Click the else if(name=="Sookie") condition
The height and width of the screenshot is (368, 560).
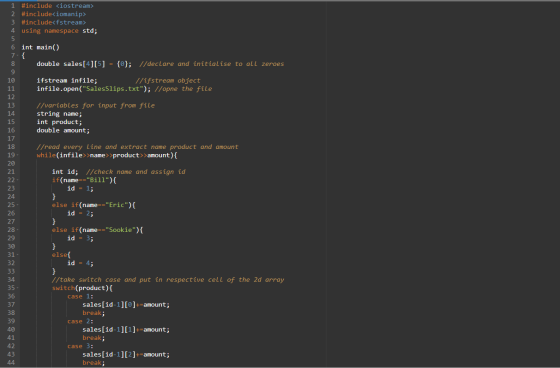(97, 230)
